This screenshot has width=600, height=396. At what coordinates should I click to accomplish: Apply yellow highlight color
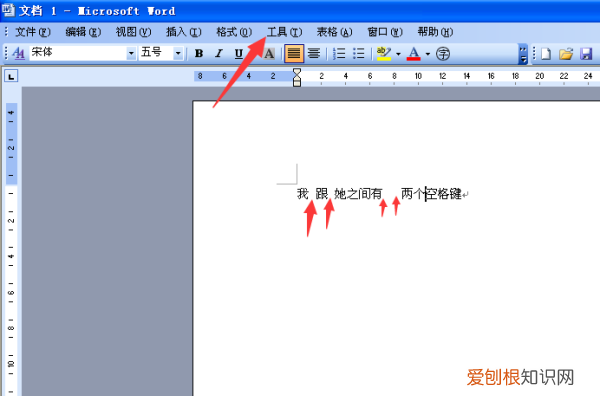[384, 53]
